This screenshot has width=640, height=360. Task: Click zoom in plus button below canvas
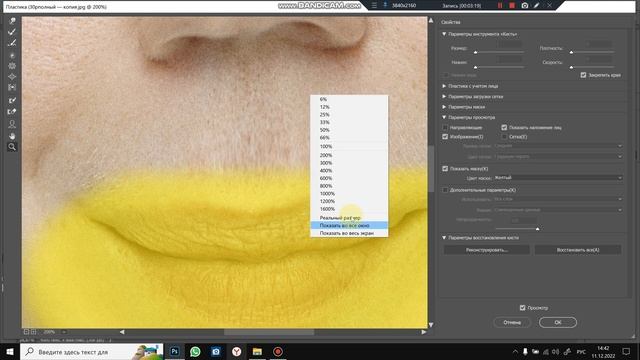pyautogui.click(x=33, y=332)
